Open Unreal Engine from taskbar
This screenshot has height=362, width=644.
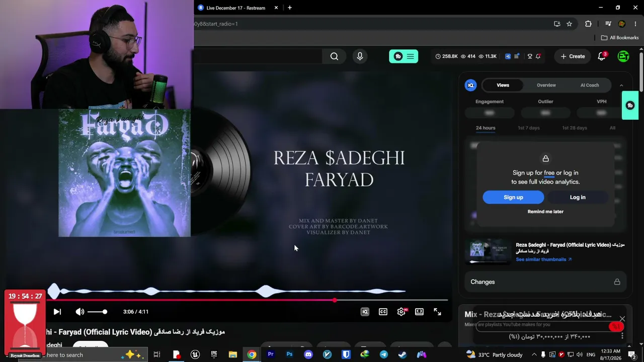[x=195, y=355]
